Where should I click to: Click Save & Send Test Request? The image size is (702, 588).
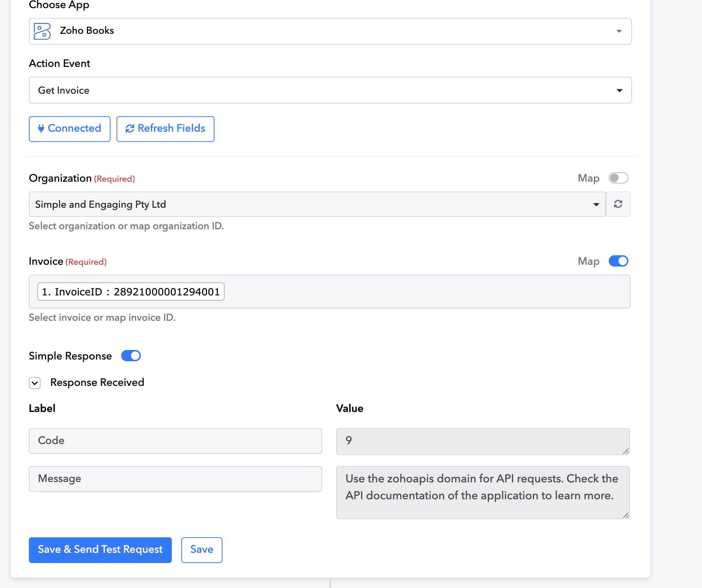[100, 550]
